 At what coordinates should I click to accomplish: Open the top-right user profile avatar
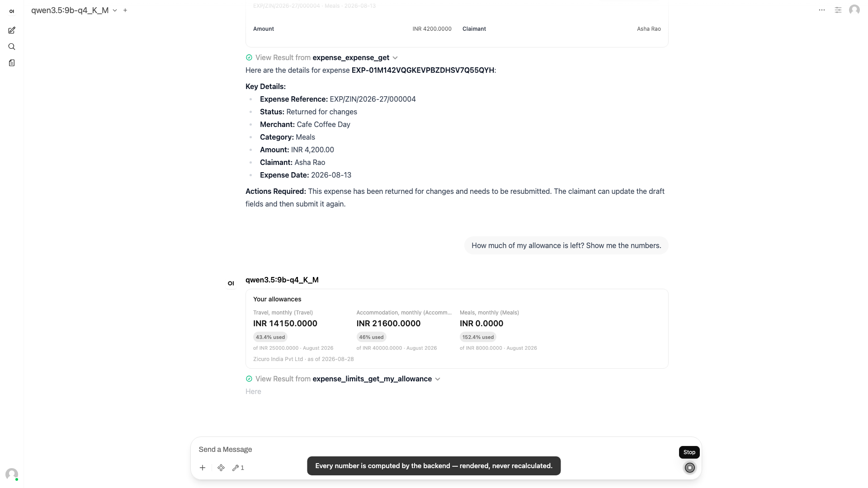[x=854, y=10]
